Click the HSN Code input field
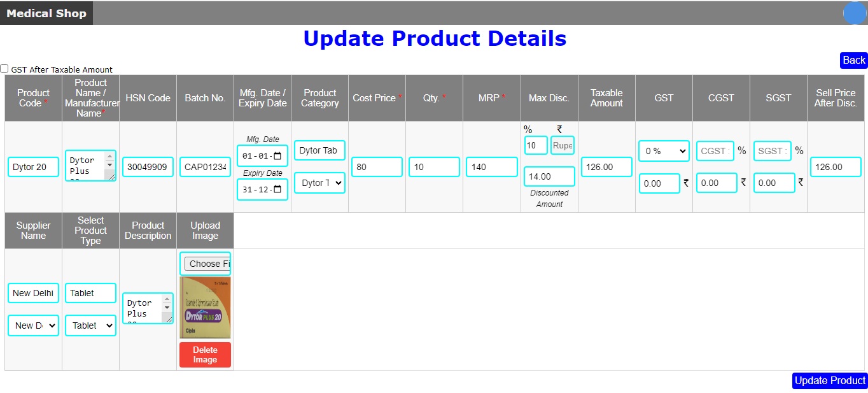Viewport: 868px width, 393px height. (x=148, y=167)
